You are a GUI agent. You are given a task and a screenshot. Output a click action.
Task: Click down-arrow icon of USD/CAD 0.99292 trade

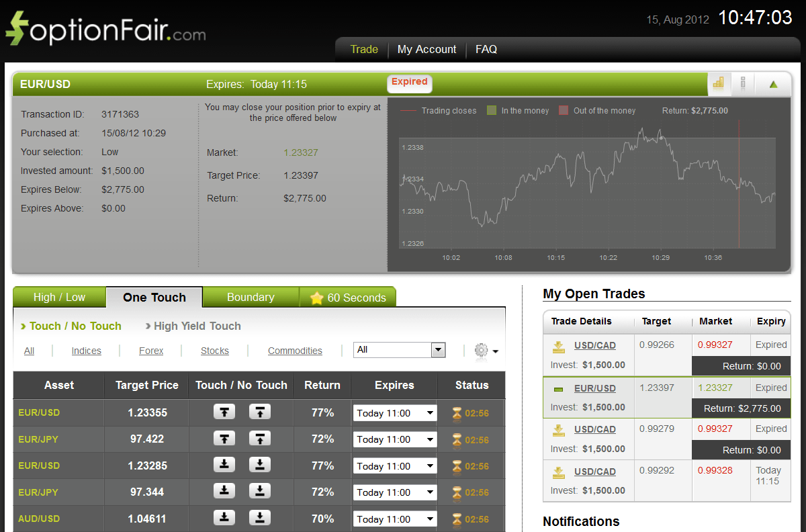point(559,472)
